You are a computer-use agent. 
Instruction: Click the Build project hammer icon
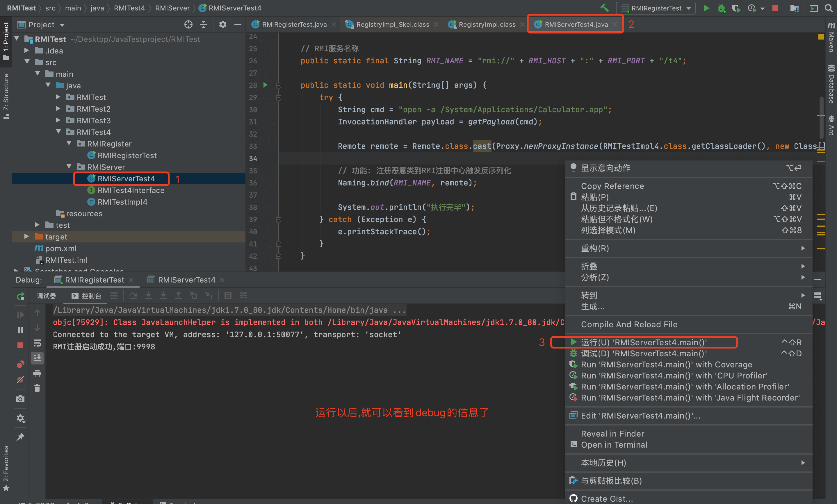604,8
